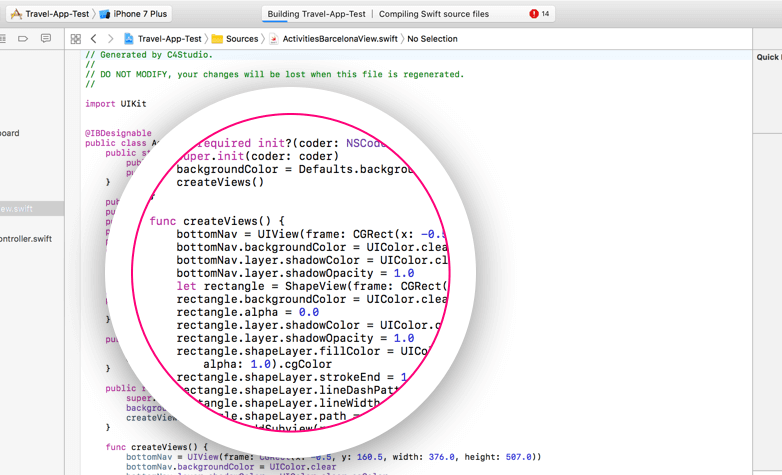This screenshot has width=782, height=475.
Task: Select the ontroller.swift file in navigator
Action: [26, 238]
